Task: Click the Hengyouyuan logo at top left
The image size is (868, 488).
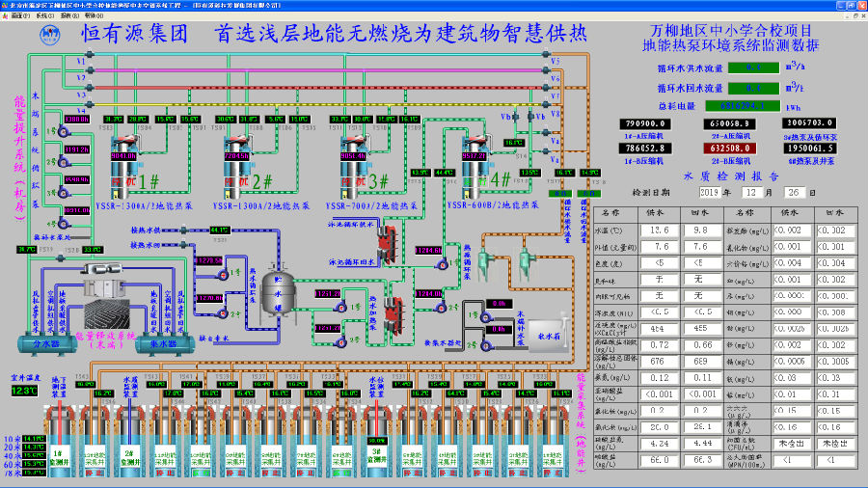Action: pyautogui.click(x=50, y=34)
